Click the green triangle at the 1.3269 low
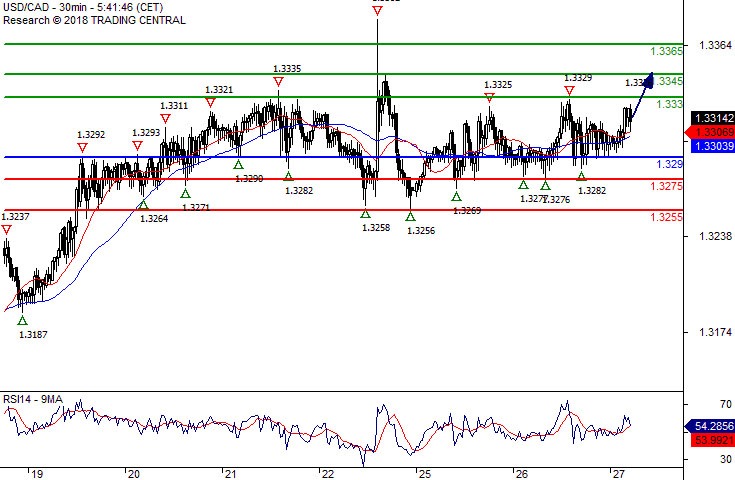The width and height of the screenshot is (735, 480). 456,196
